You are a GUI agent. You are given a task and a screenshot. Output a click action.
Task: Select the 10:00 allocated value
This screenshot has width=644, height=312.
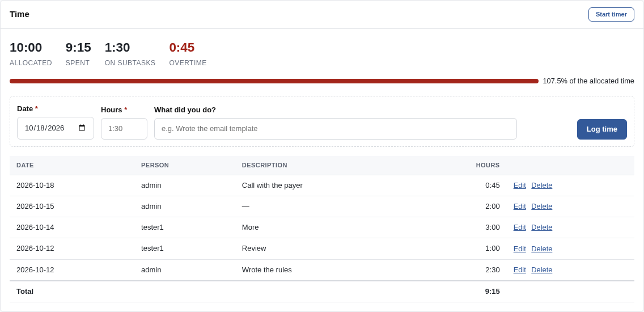pos(26,47)
